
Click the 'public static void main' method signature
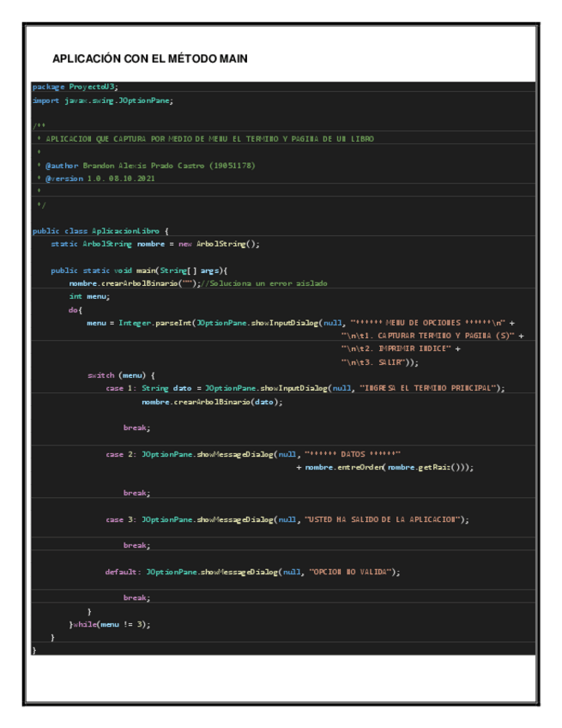138,270
